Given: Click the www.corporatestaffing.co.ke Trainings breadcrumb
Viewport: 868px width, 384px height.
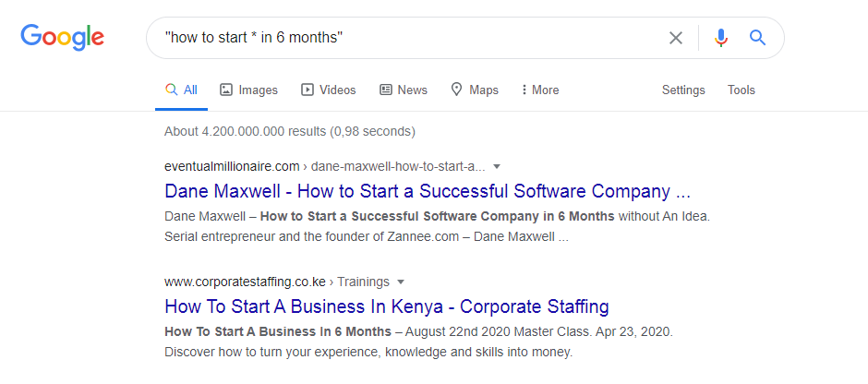Looking at the screenshot, I should coord(277,282).
